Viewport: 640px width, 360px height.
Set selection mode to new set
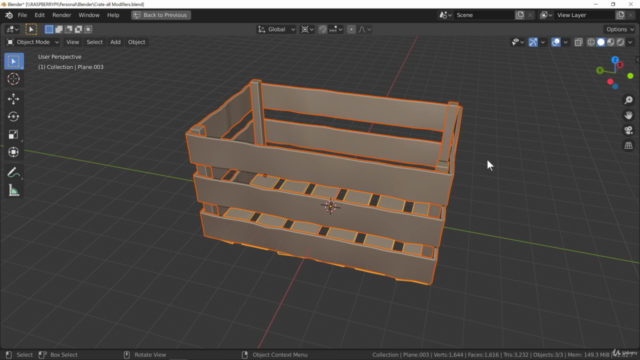click(x=49, y=29)
